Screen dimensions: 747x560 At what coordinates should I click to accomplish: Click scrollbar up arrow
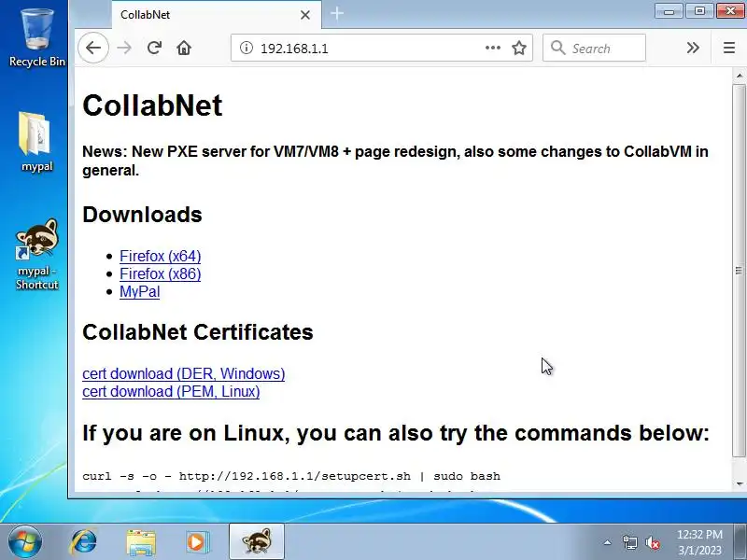coord(739,76)
